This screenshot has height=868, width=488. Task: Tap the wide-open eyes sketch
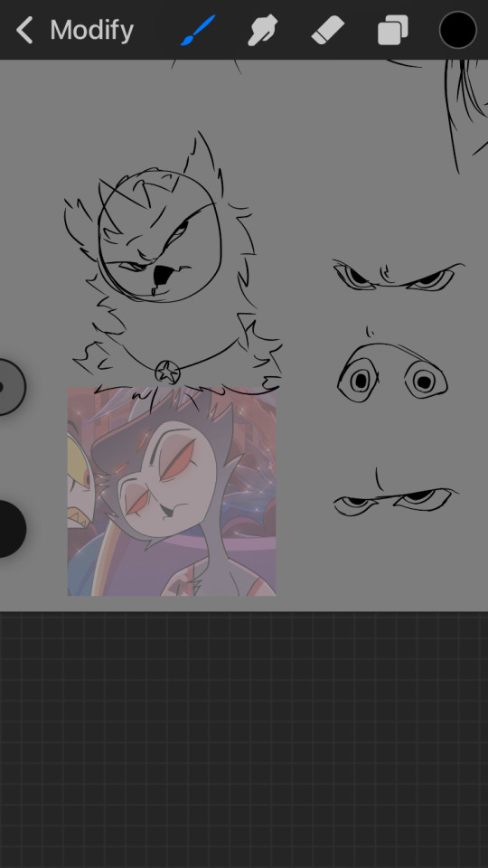point(392,374)
